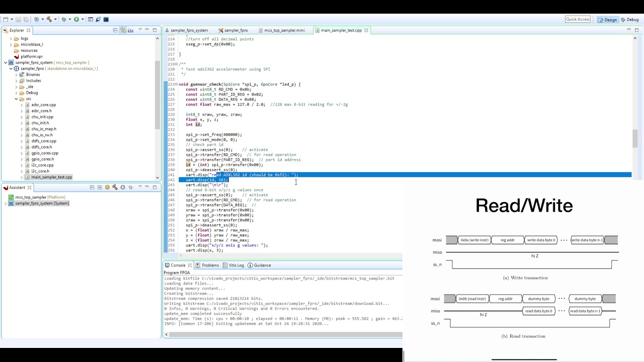Click the Save toolbar icon
The image size is (644, 362).
coord(18,20)
